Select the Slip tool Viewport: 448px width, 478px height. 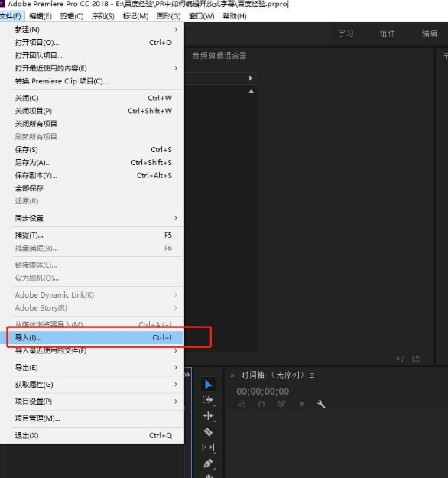click(208, 447)
